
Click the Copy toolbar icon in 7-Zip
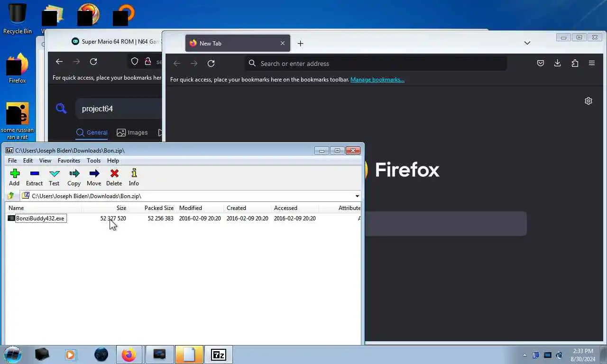74,177
